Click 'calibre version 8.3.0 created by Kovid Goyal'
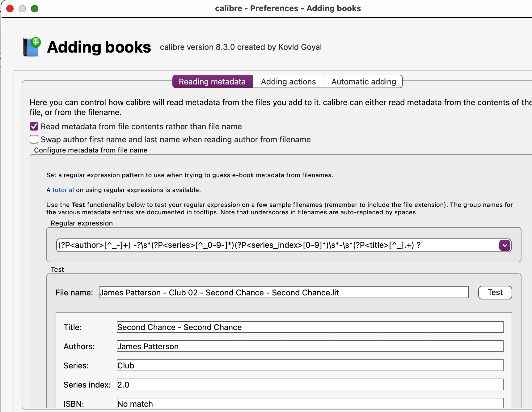This screenshot has height=412, width=532. pos(241,47)
